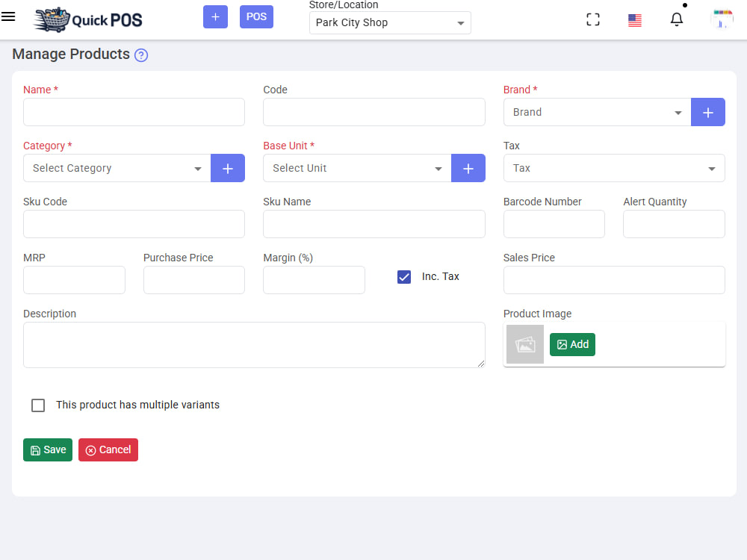Click into the Description text area

(255, 345)
